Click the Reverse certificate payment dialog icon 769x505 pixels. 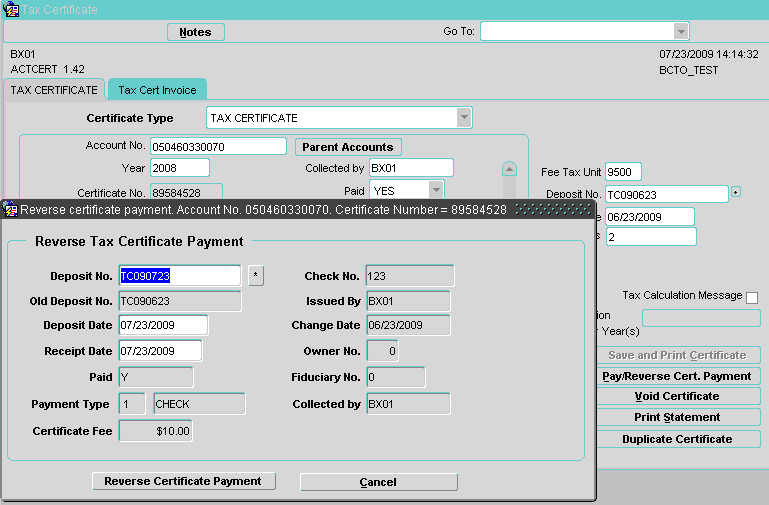[10, 209]
